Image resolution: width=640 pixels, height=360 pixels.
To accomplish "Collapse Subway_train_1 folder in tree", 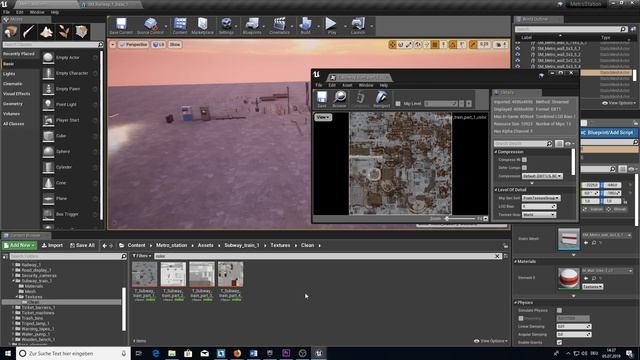I will coord(13,281).
